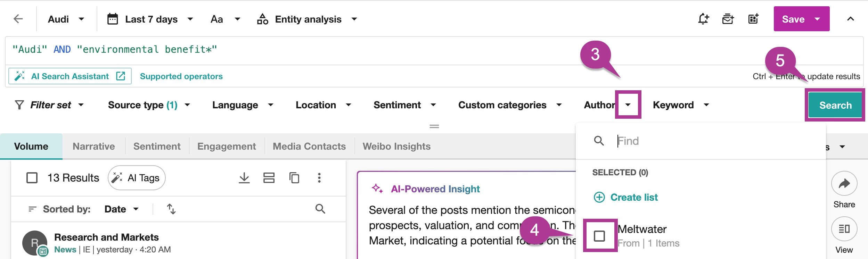Open the Supported operators link
The height and width of the screenshot is (259, 868).
tap(181, 76)
